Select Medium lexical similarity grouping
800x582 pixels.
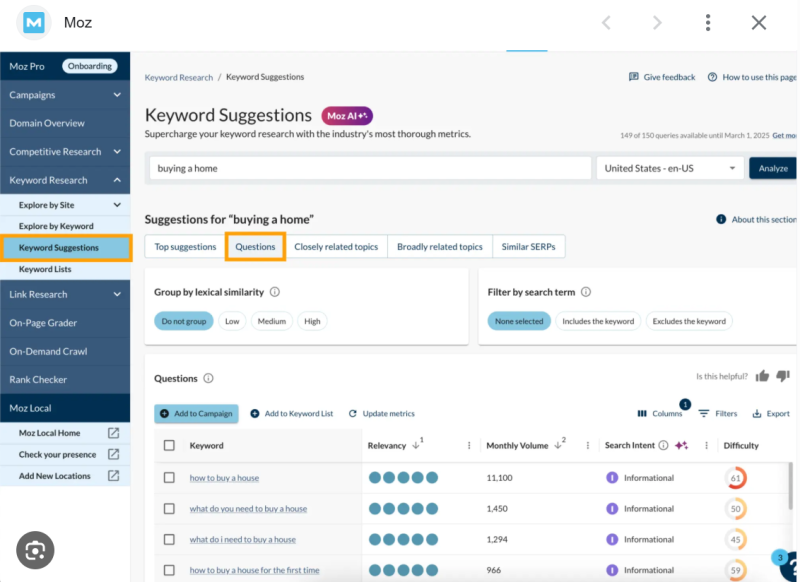(x=271, y=321)
